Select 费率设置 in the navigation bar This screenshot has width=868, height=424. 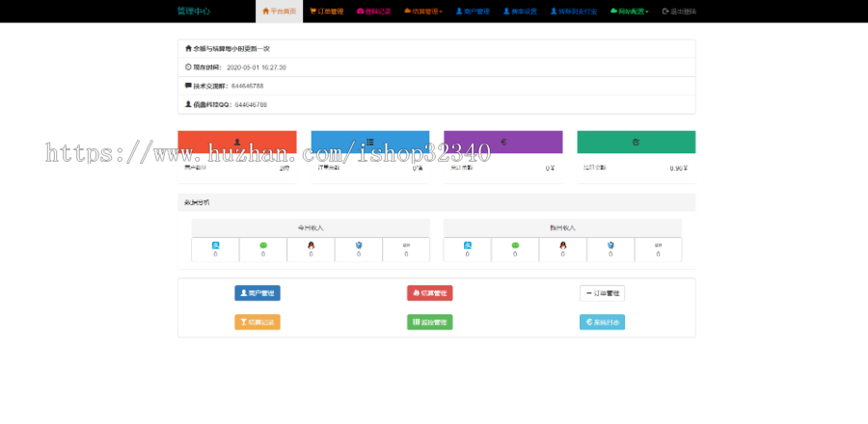coord(521,11)
